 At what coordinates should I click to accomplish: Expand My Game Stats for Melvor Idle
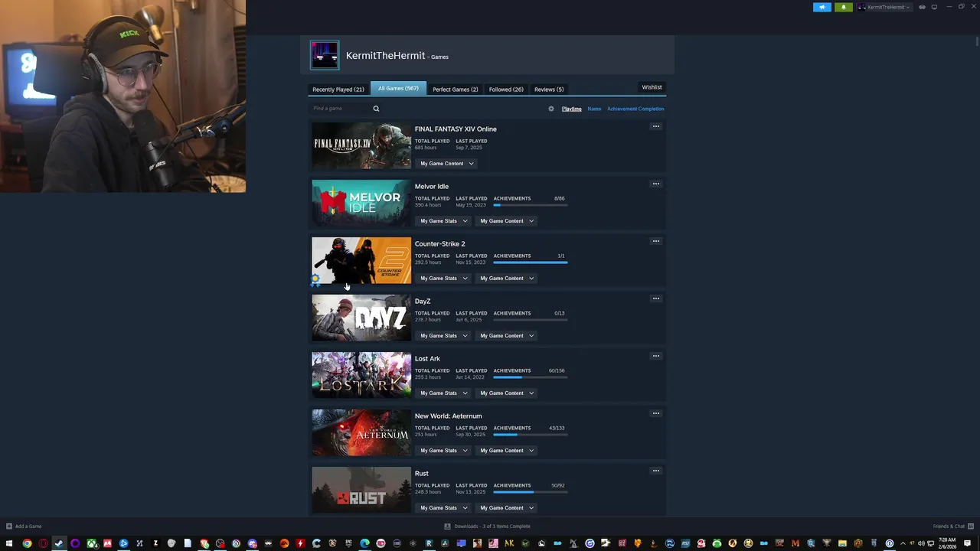pos(443,221)
